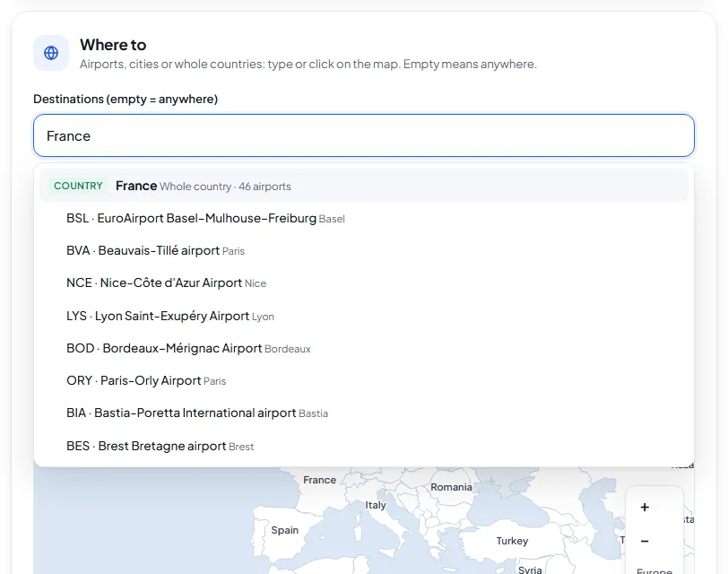Select ORY Paris-Orly Airport
This screenshot has width=728, height=574.
coord(364,381)
